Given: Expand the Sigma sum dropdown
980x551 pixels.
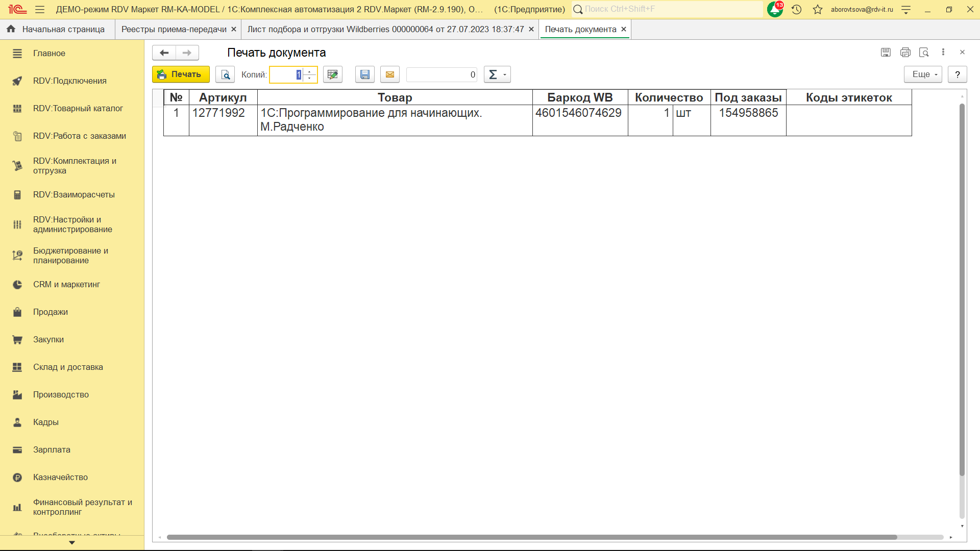Looking at the screenshot, I should point(497,74).
